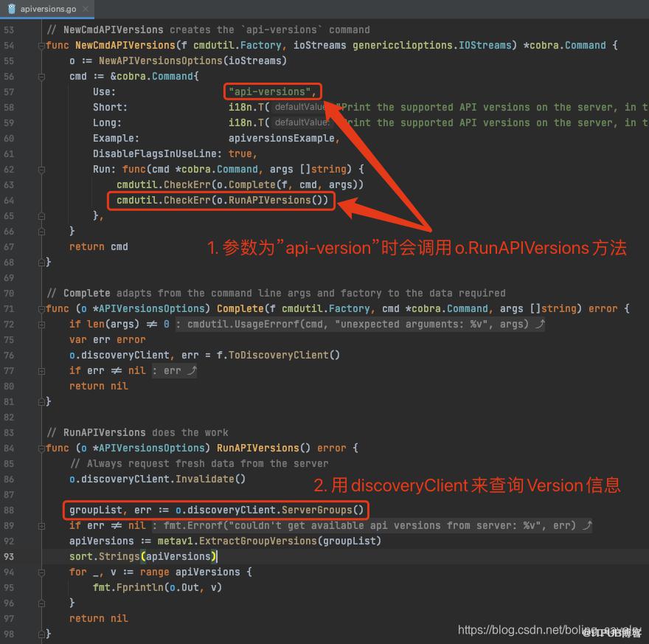
Task: Click genericclioptions.IOStreams parameter type
Action: pyautogui.click(x=432, y=45)
